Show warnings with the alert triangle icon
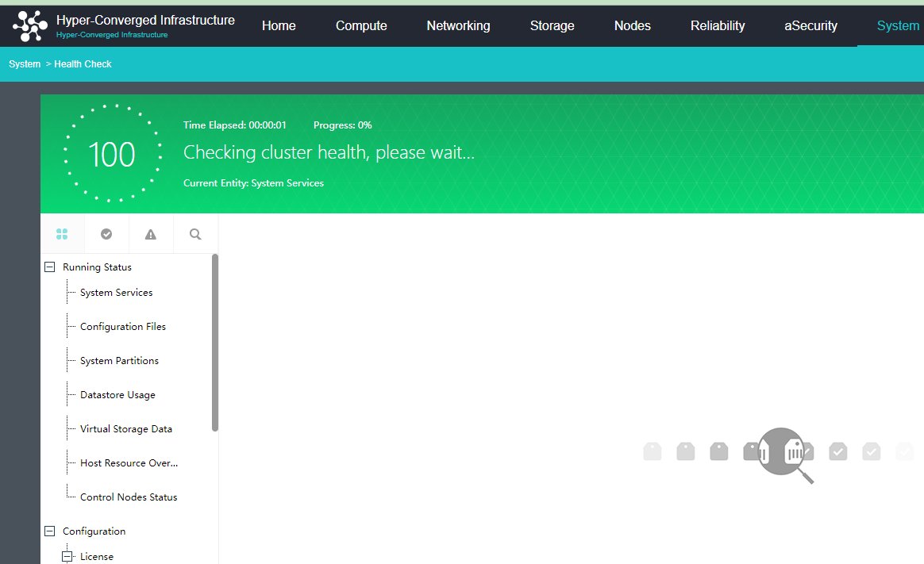The height and width of the screenshot is (564, 924). coord(151,234)
